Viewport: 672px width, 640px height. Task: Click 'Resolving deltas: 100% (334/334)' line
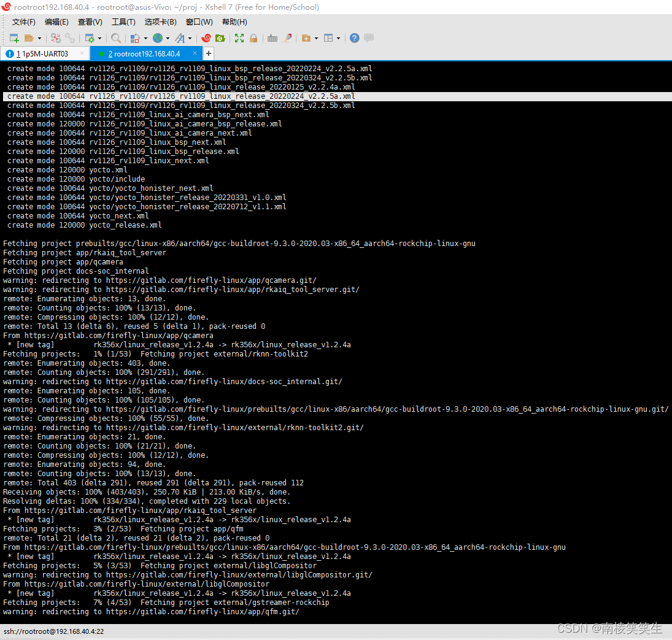tap(147, 501)
